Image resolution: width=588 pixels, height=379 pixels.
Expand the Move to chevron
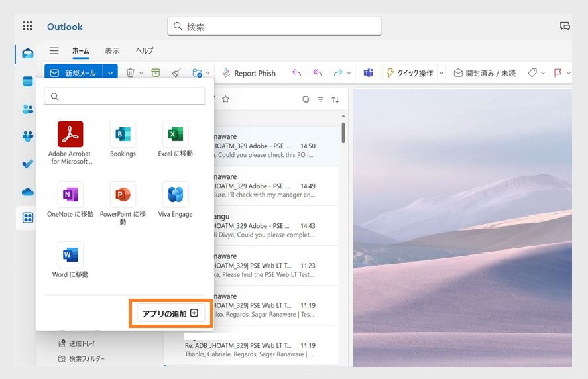click(x=207, y=73)
